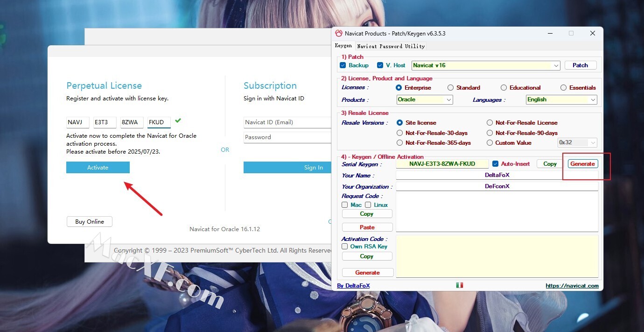Screen dimensions: 644x332
Task: Click the FKUD license key box
Action: (x=159, y=122)
